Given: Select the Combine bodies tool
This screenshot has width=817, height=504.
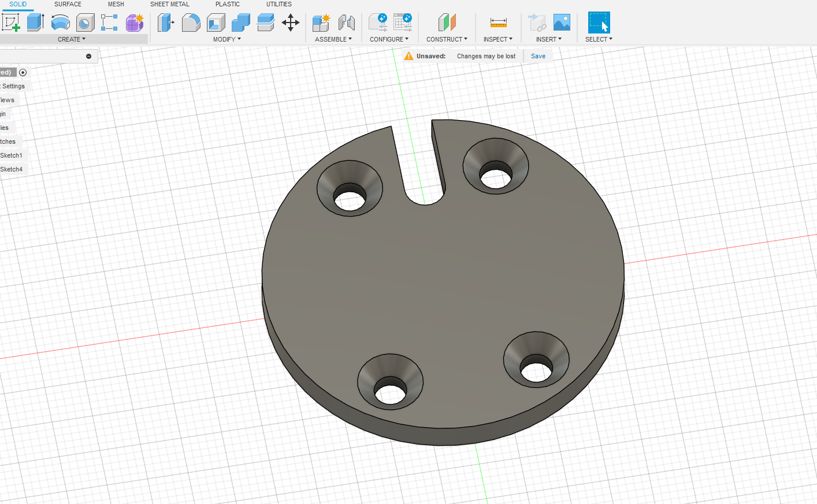Looking at the screenshot, I should tap(240, 23).
